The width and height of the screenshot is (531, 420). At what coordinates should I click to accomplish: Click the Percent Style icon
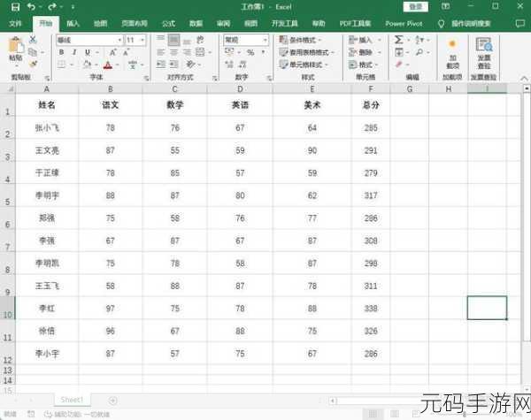(x=250, y=52)
